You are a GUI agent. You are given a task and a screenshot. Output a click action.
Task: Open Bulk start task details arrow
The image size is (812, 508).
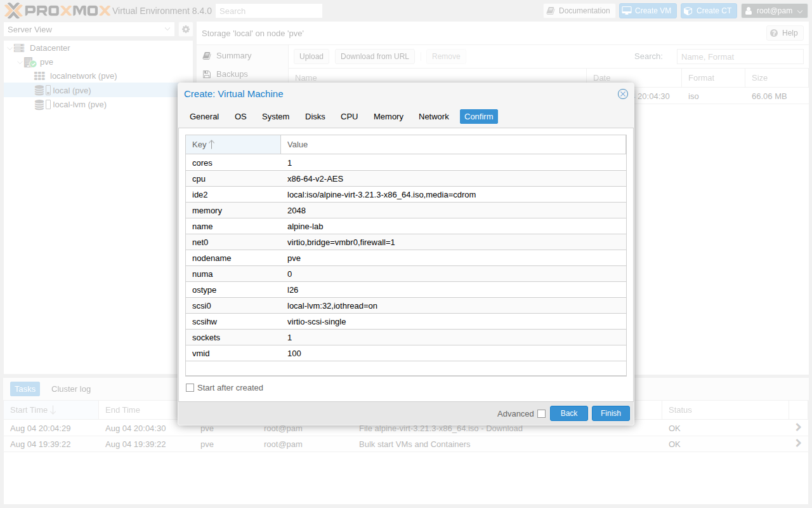tap(799, 443)
